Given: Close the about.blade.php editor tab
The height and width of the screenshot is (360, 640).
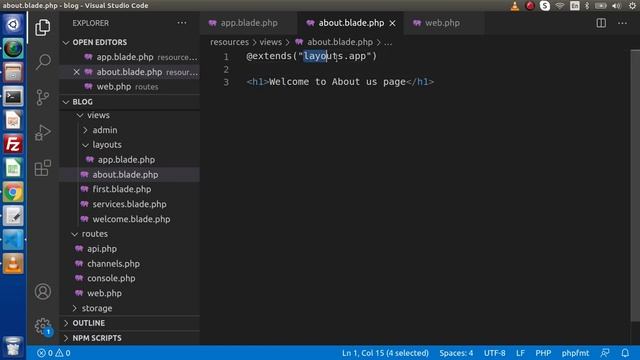Looking at the screenshot, I should click(x=392, y=23).
